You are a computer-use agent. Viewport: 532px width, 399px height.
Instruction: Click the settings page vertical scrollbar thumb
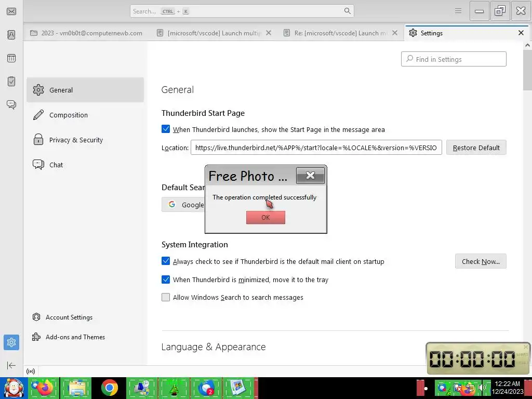click(x=528, y=70)
